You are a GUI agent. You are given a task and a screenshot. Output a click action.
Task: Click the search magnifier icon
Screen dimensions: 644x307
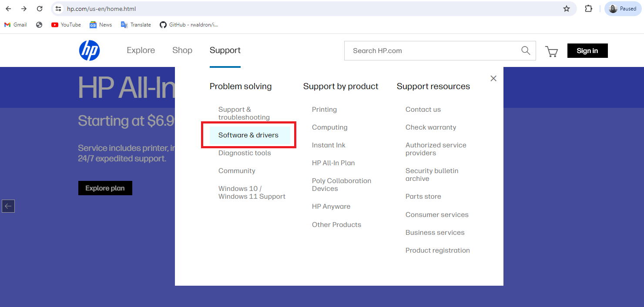coord(526,50)
